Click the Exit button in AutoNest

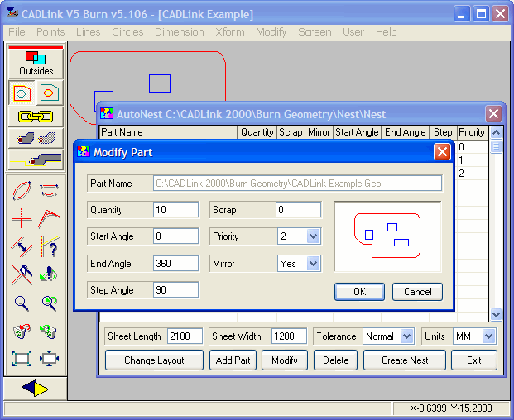point(474,360)
